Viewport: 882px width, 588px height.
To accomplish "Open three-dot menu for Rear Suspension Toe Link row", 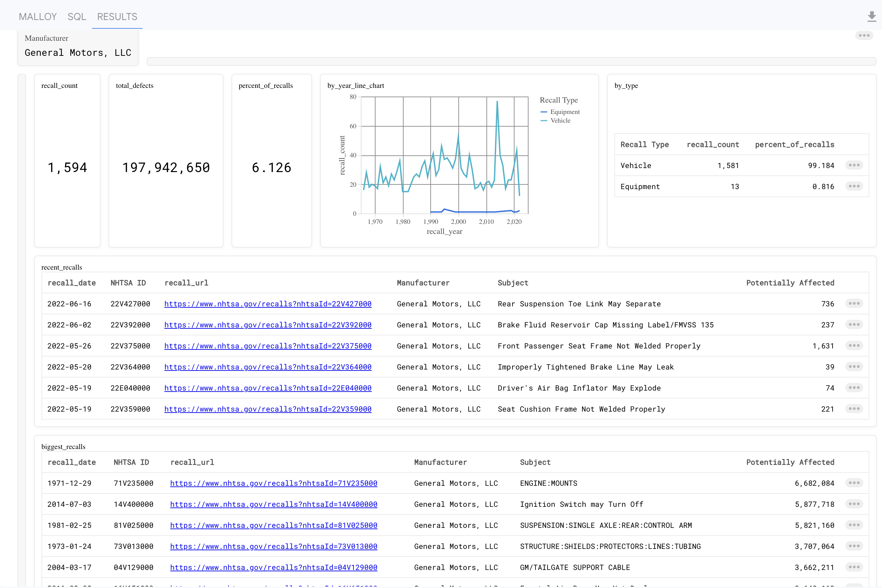I will point(854,303).
